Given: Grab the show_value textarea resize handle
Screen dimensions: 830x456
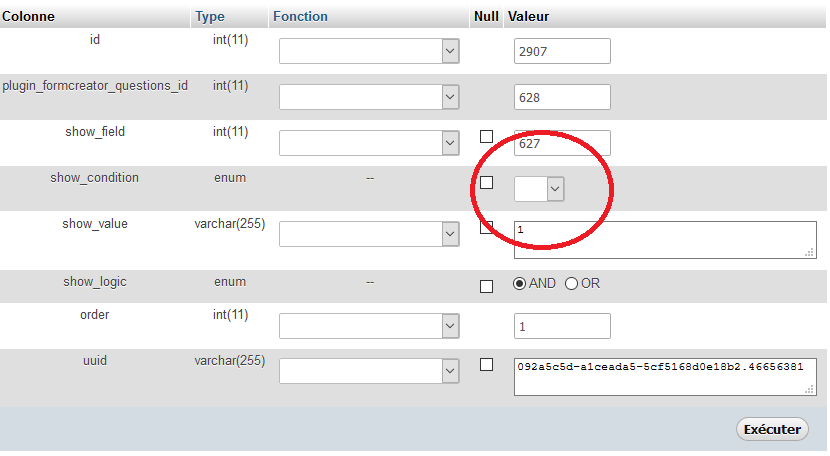Looking at the screenshot, I should coord(809,253).
